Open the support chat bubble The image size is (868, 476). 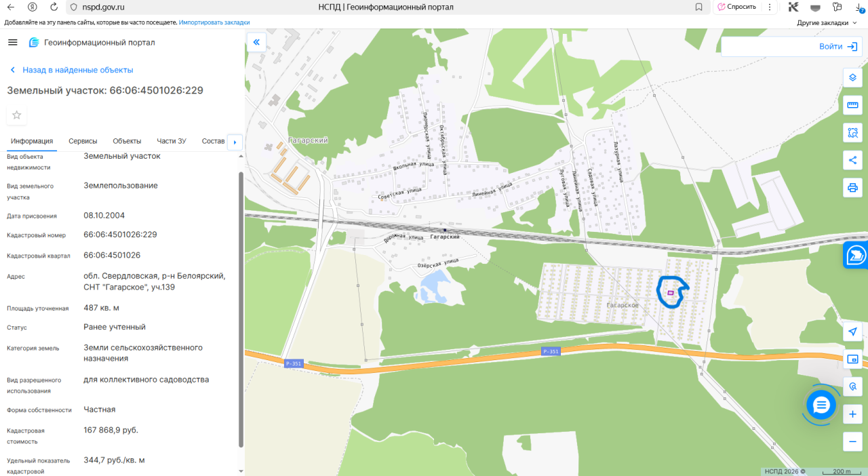[821, 405]
